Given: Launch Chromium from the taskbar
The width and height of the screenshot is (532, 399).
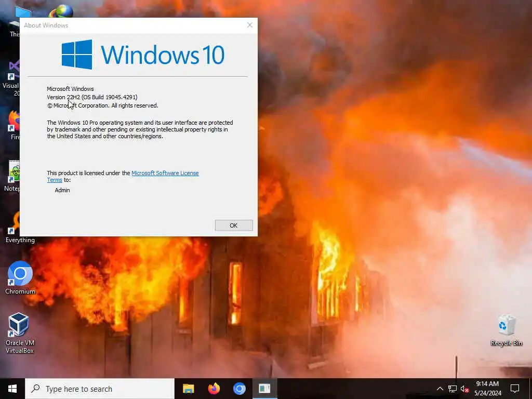Looking at the screenshot, I should point(239,389).
